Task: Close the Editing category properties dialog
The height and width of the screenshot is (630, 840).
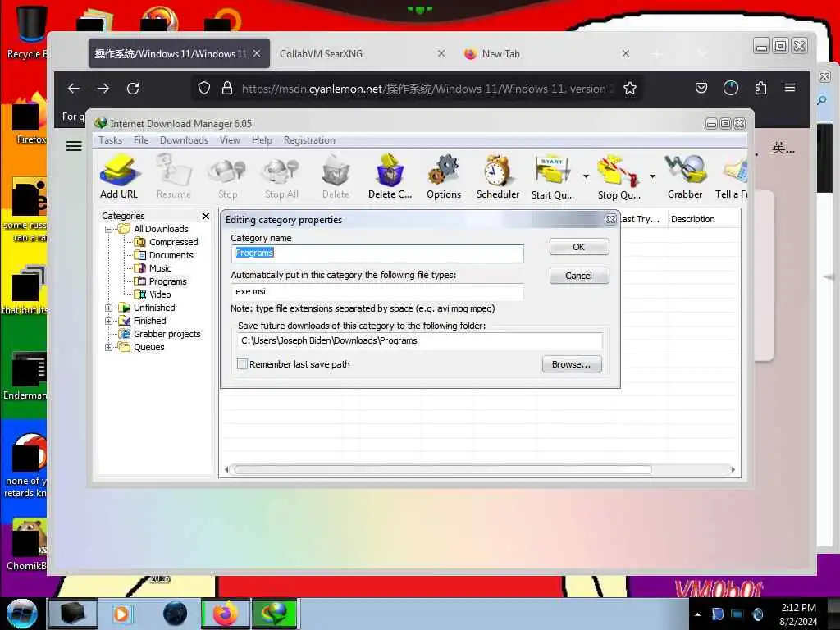Action: (x=610, y=220)
